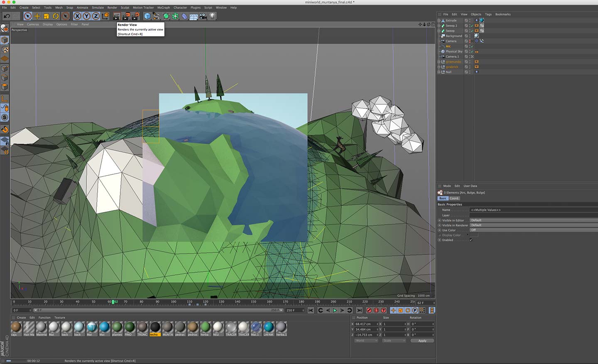Click the coordinate system icon
Image resolution: width=598 pixels, height=364 pixels.
coord(105,16)
